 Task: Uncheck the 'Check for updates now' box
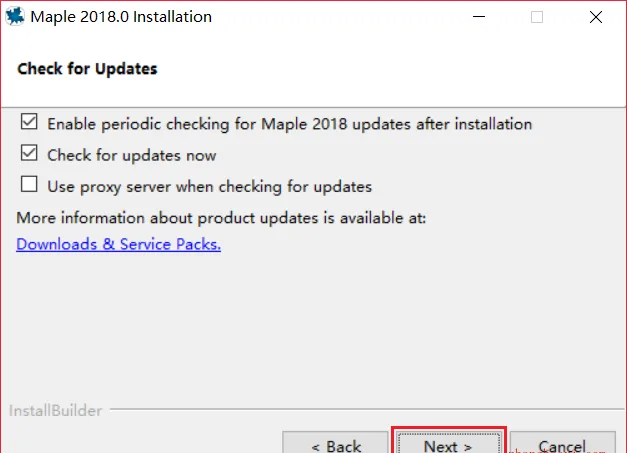(29, 153)
